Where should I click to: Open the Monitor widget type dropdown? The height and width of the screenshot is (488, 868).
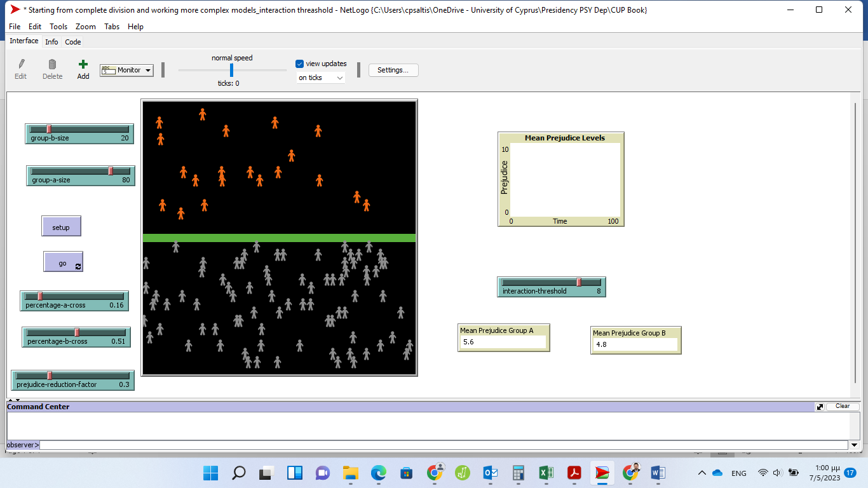coord(126,70)
